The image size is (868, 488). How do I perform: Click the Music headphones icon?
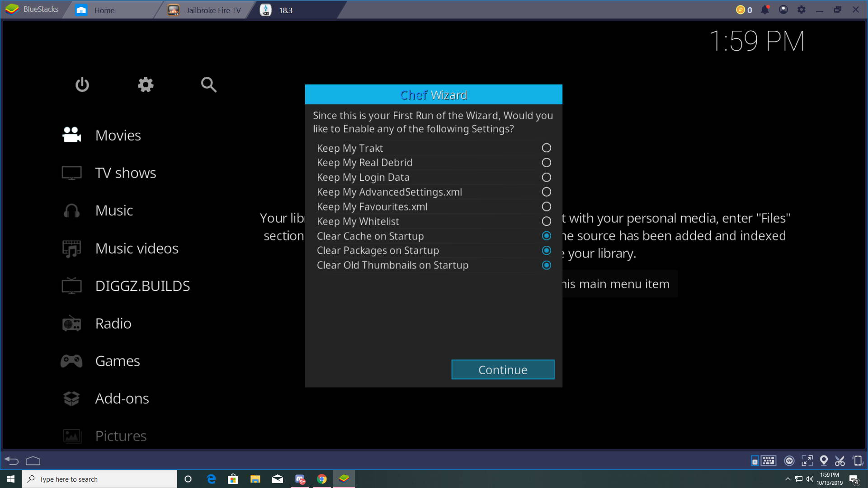pos(71,211)
